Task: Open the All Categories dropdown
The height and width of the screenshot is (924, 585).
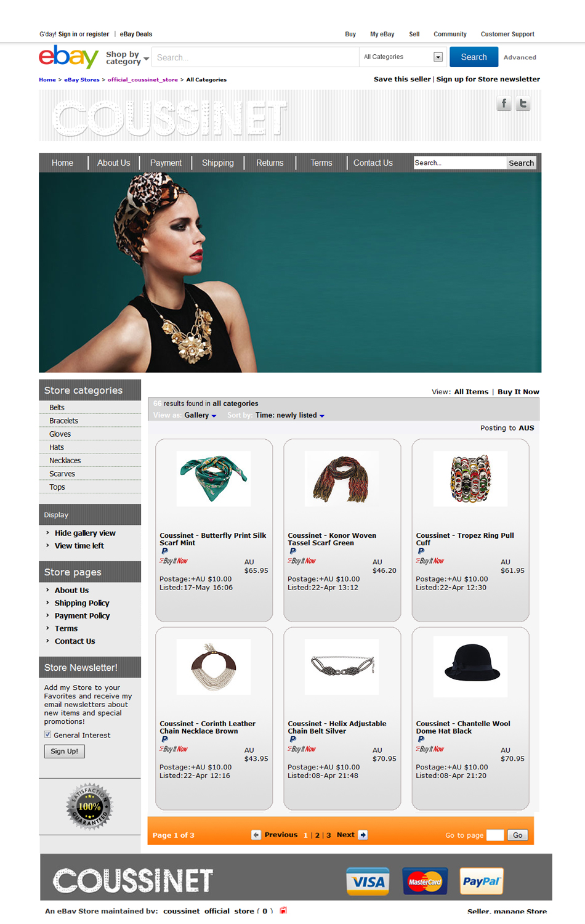Action: [x=401, y=57]
